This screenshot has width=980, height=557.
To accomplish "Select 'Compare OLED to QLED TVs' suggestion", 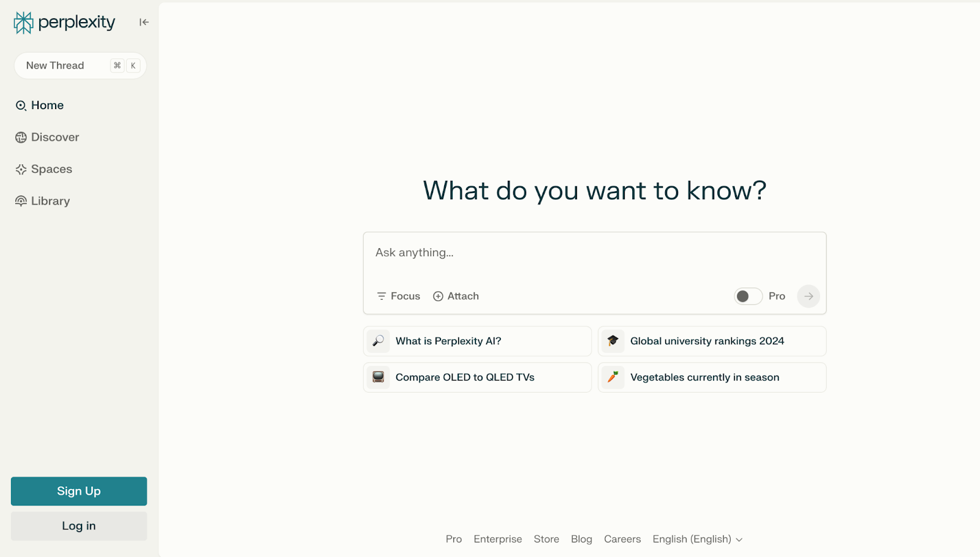I will click(x=477, y=377).
